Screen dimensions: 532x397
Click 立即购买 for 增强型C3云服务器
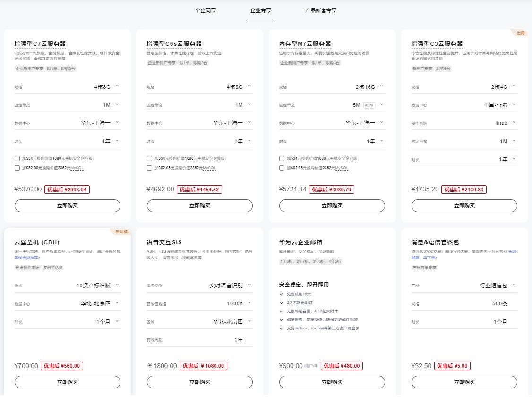pos(464,206)
